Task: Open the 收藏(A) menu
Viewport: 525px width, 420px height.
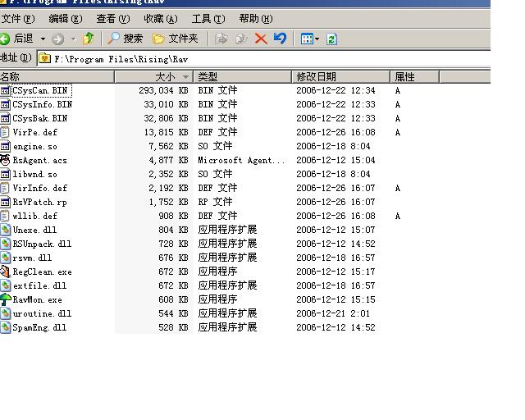Action: pyautogui.click(x=161, y=19)
